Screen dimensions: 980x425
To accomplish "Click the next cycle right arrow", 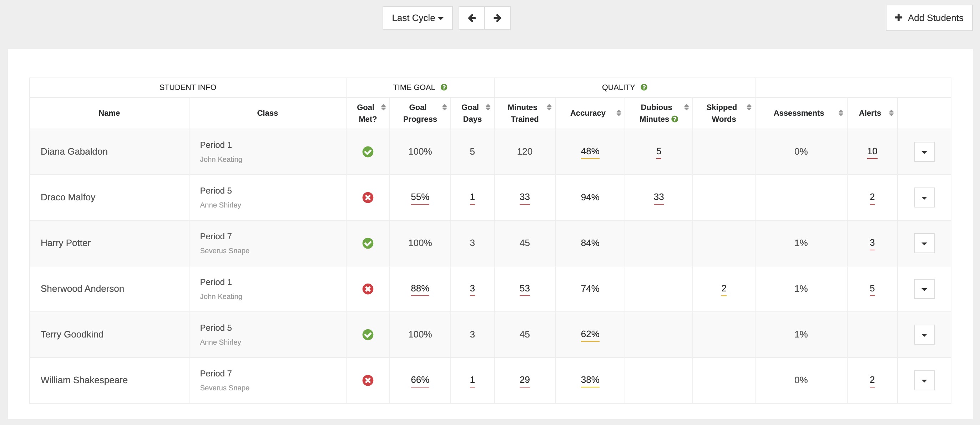I will pos(497,18).
